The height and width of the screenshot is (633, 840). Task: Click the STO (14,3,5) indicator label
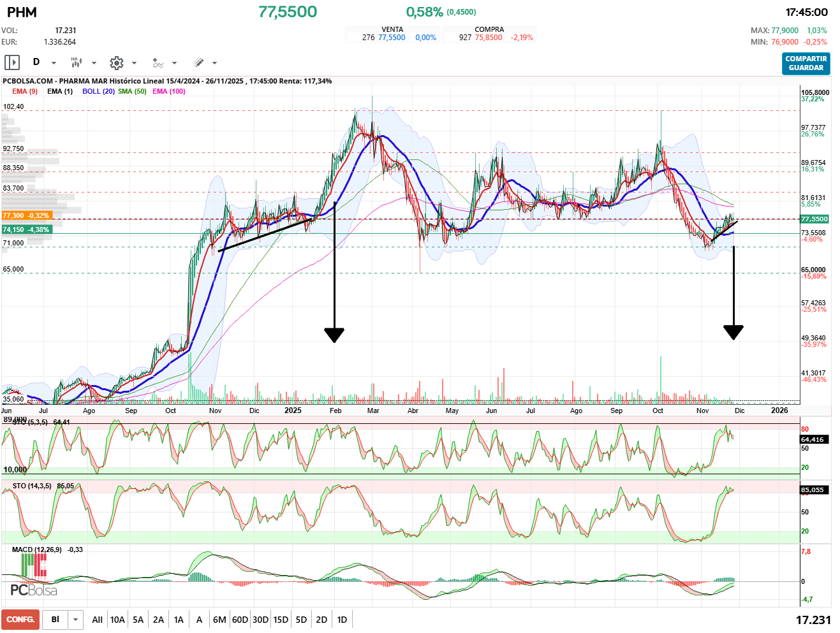[x=32, y=486]
